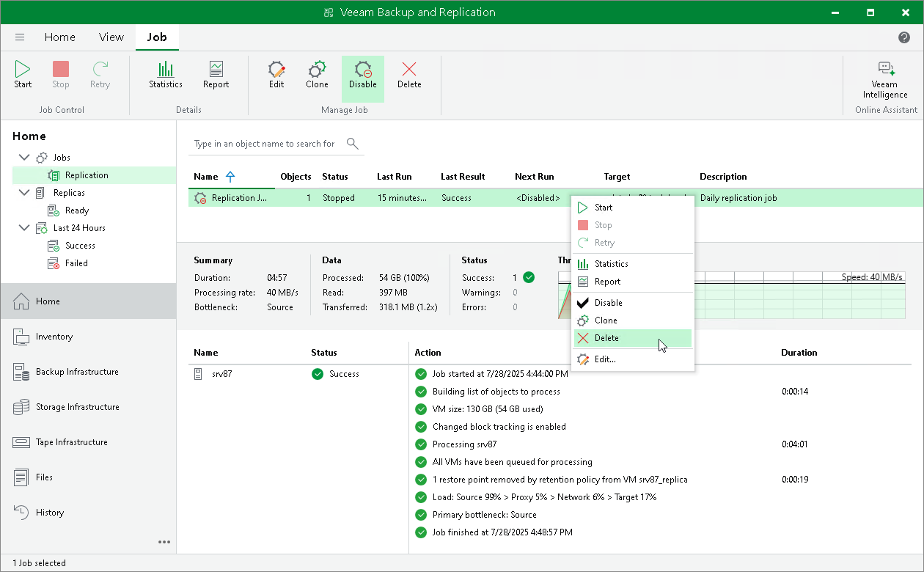Image resolution: width=924 pixels, height=572 pixels.
Task: Choose Retry in the context menu
Action: pos(633,243)
